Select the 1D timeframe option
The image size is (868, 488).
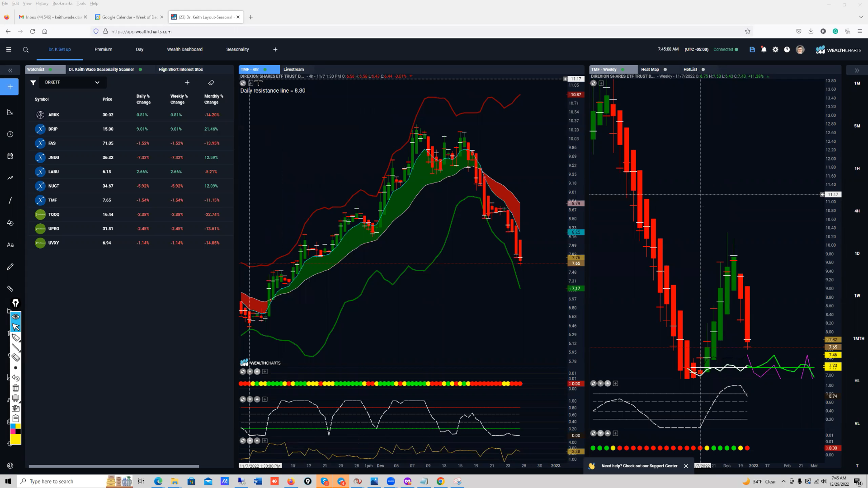[x=857, y=253]
